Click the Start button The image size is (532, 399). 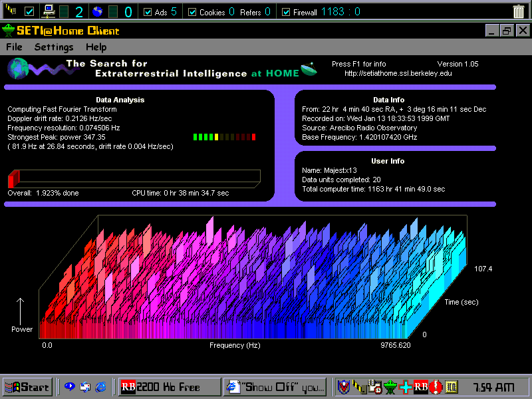tap(28, 387)
